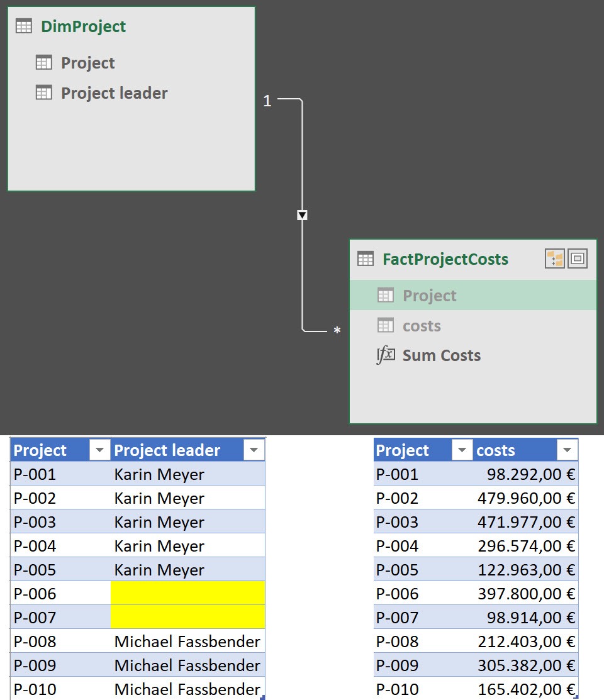
Task: Open the costs column filter dropdown
Action: [x=567, y=450]
